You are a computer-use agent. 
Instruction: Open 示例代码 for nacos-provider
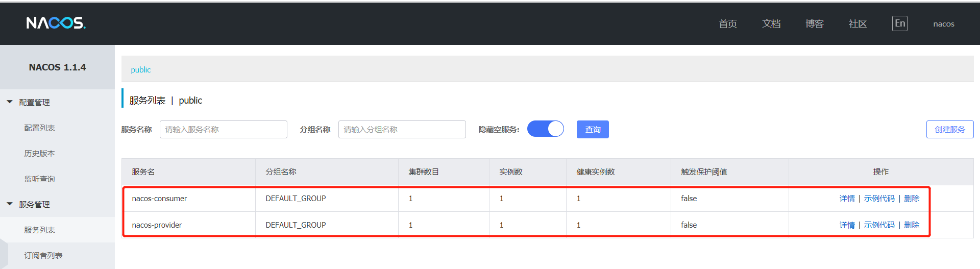click(879, 225)
